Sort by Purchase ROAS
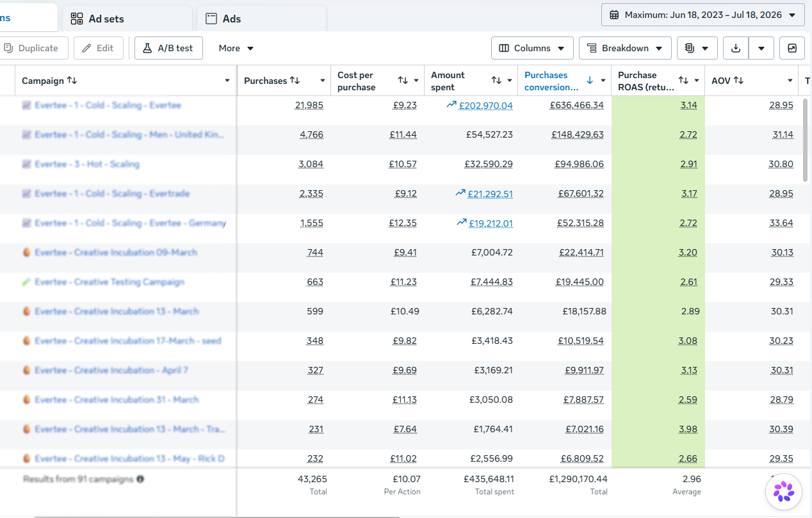Screen dimensions: 812x518 point(683,81)
